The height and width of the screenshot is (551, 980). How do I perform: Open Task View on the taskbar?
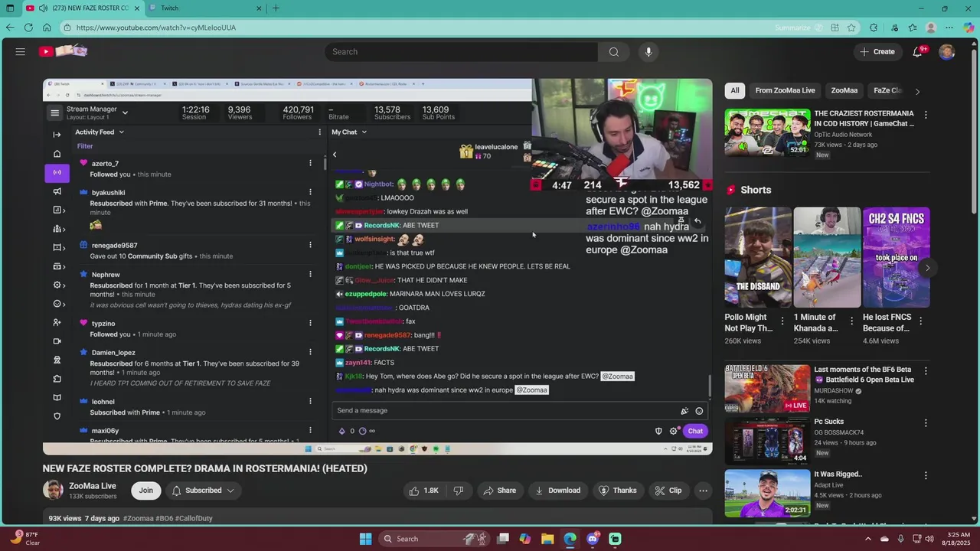pos(503,539)
